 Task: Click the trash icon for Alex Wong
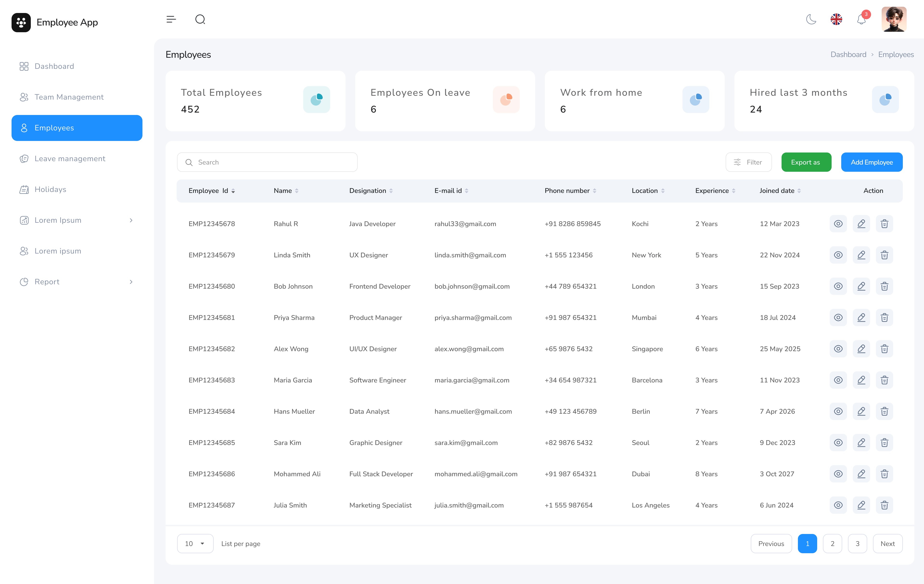point(884,349)
